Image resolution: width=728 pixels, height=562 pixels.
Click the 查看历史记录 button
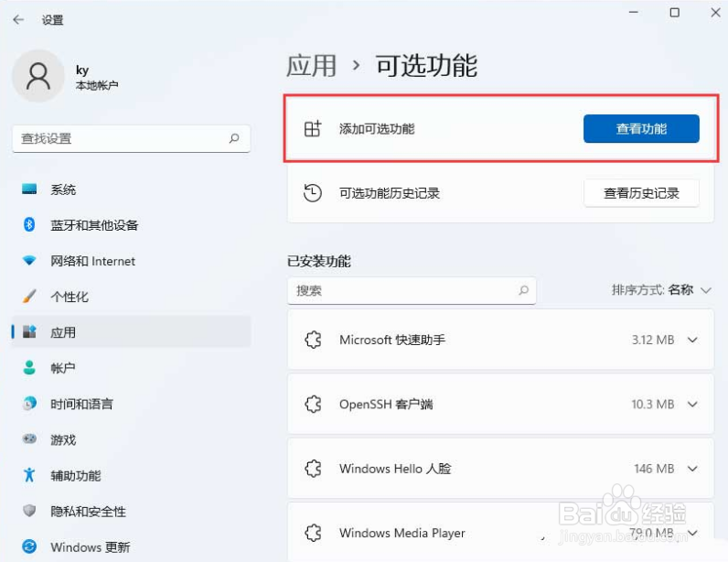(x=641, y=193)
